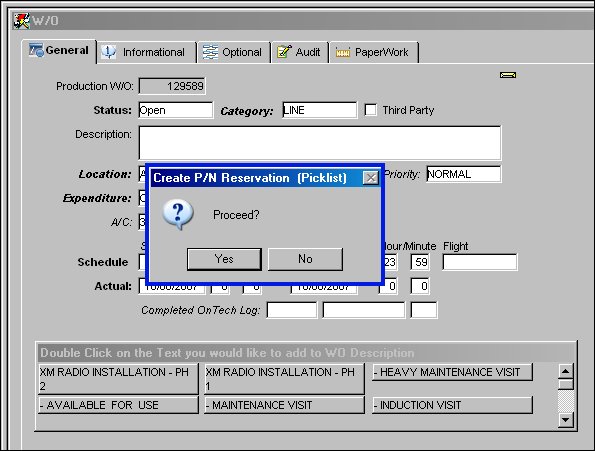Switch to the General tab
The image size is (595, 451).
pos(59,51)
